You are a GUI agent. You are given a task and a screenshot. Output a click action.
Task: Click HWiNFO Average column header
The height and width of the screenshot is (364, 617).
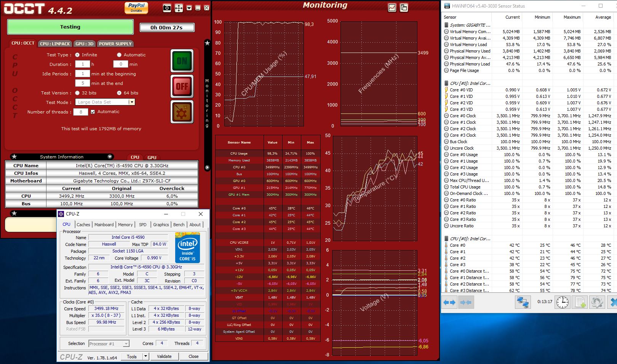click(598, 17)
